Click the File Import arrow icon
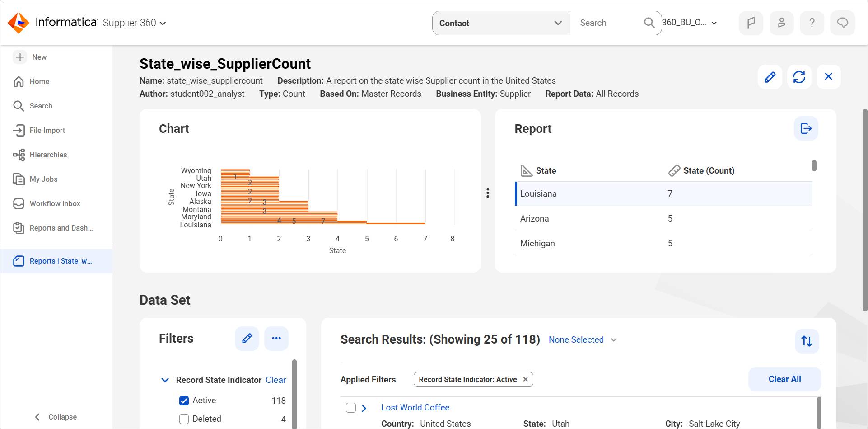Viewport: 868px width, 429px height. (x=19, y=130)
